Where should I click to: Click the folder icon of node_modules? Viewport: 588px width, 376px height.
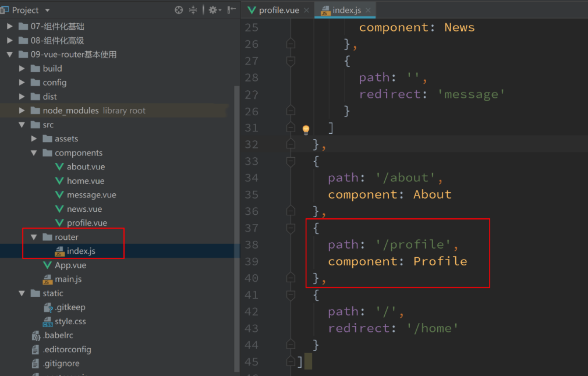(36, 111)
